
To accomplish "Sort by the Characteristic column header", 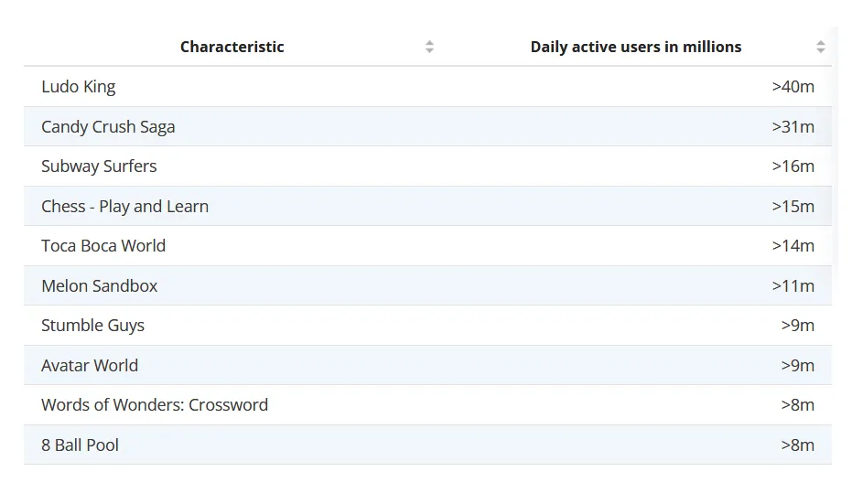I will pos(232,47).
